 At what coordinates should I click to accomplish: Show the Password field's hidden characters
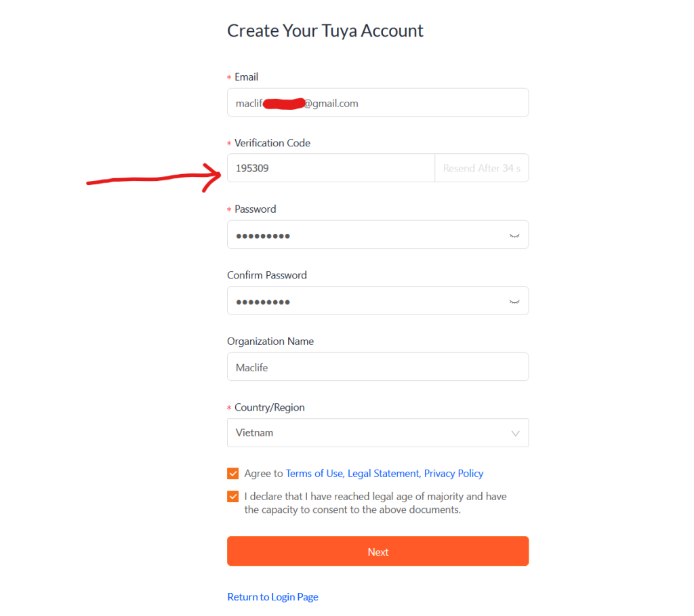(514, 235)
